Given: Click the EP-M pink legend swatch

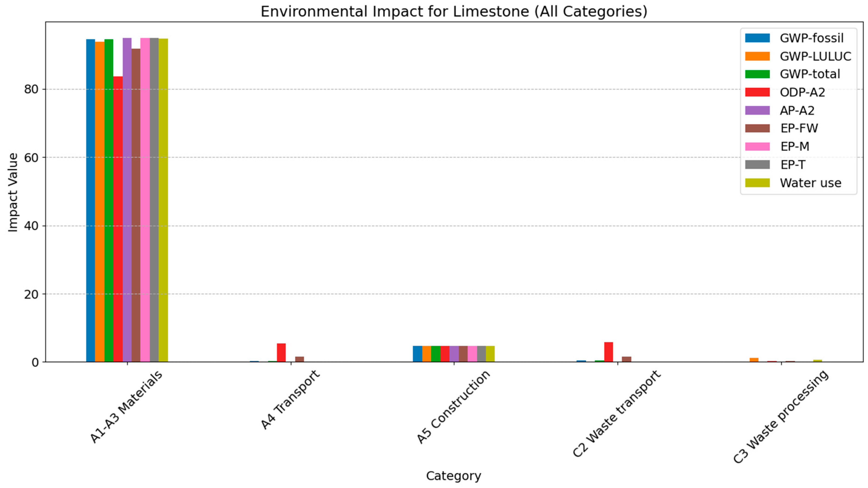Looking at the screenshot, I should click(757, 147).
